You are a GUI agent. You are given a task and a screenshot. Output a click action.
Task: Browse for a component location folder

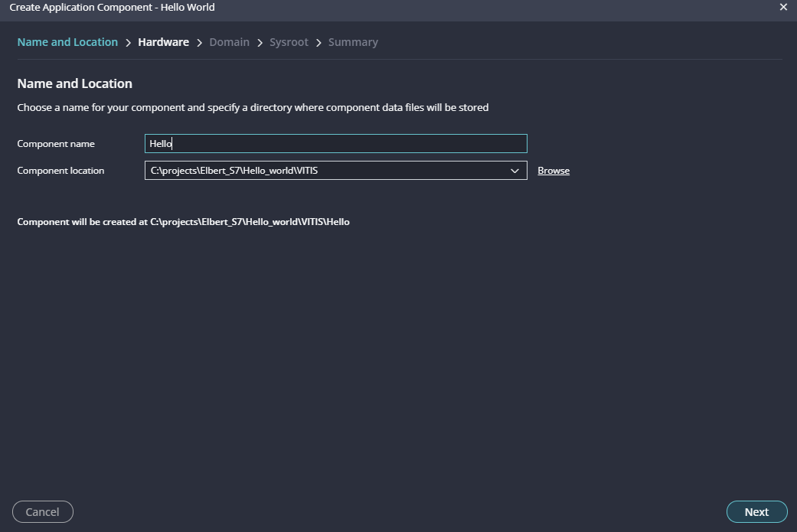553,171
